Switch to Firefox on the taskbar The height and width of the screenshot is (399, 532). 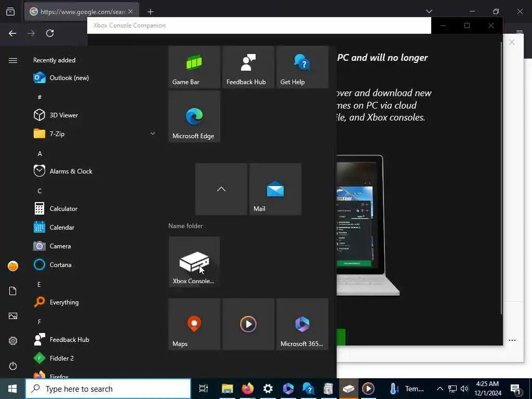[248, 389]
